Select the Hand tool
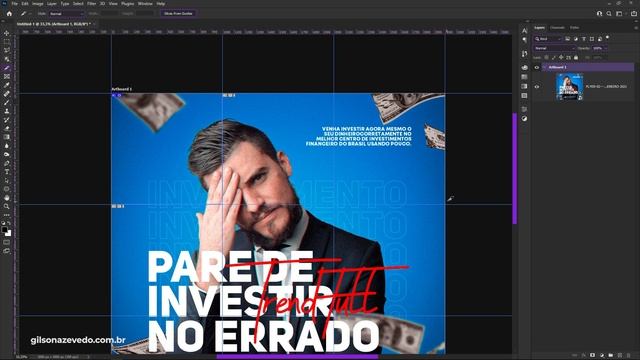The width and height of the screenshot is (640, 360). point(7,198)
